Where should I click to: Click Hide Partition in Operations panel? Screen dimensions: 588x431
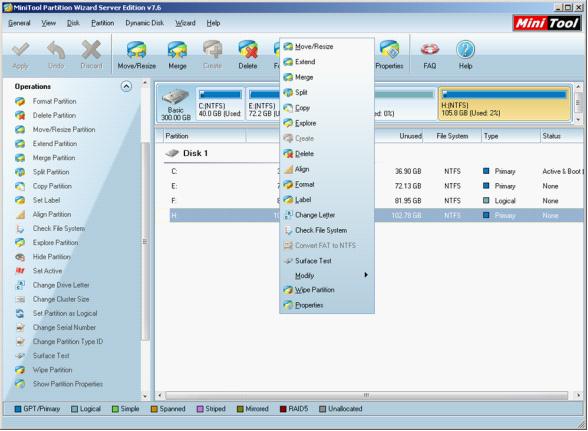click(52, 257)
